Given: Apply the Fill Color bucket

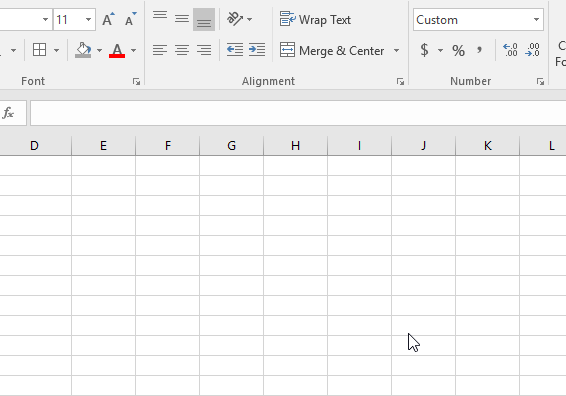Looking at the screenshot, I should point(83,50).
